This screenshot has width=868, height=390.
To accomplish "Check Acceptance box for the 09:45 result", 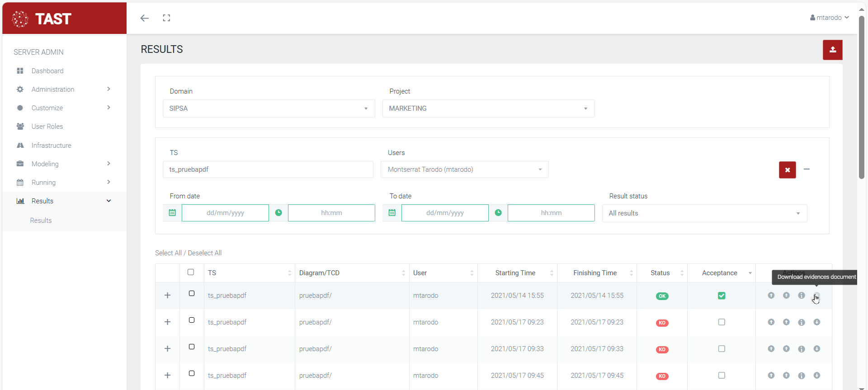I will [722, 376].
